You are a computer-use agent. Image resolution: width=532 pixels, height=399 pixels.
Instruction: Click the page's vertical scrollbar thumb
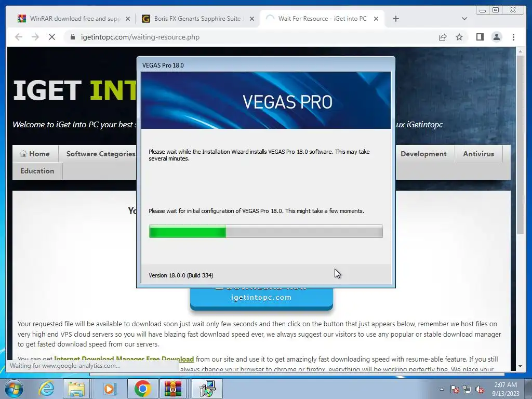click(520, 144)
